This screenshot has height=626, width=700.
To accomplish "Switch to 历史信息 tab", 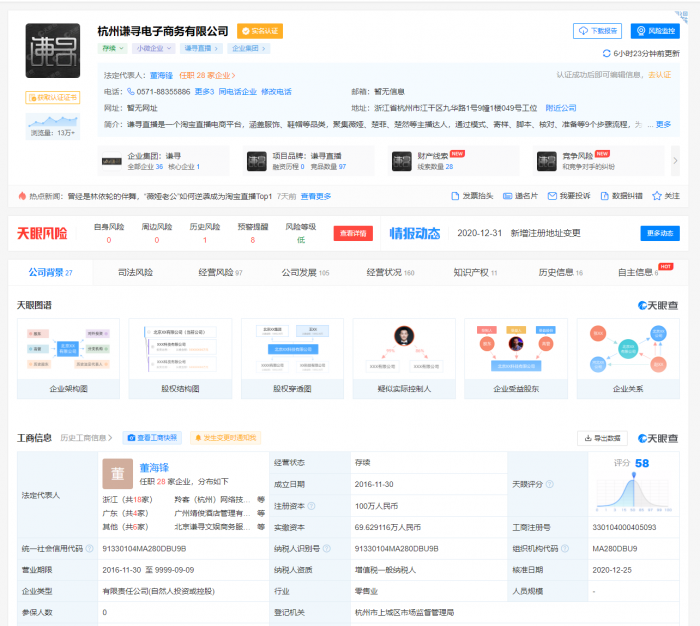I will coord(560,272).
